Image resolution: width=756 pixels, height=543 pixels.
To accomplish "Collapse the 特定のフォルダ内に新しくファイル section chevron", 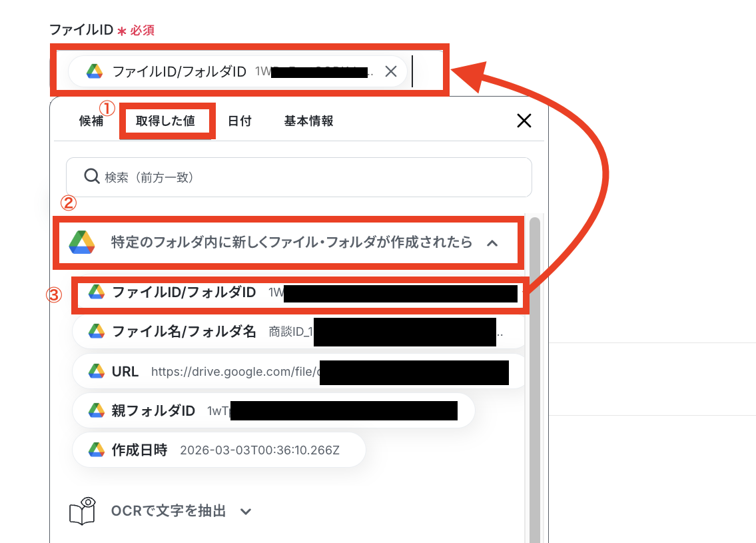I will [492, 243].
